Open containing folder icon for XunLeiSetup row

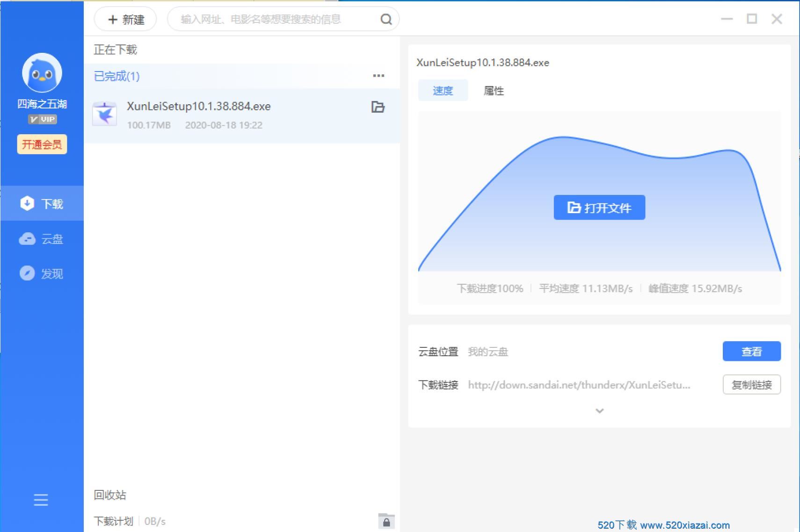(x=378, y=107)
